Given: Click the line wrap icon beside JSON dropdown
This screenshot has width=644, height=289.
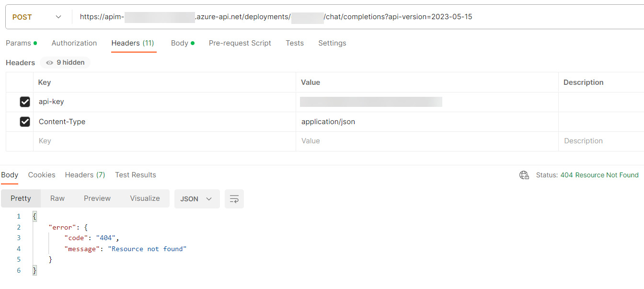Looking at the screenshot, I should [234, 198].
